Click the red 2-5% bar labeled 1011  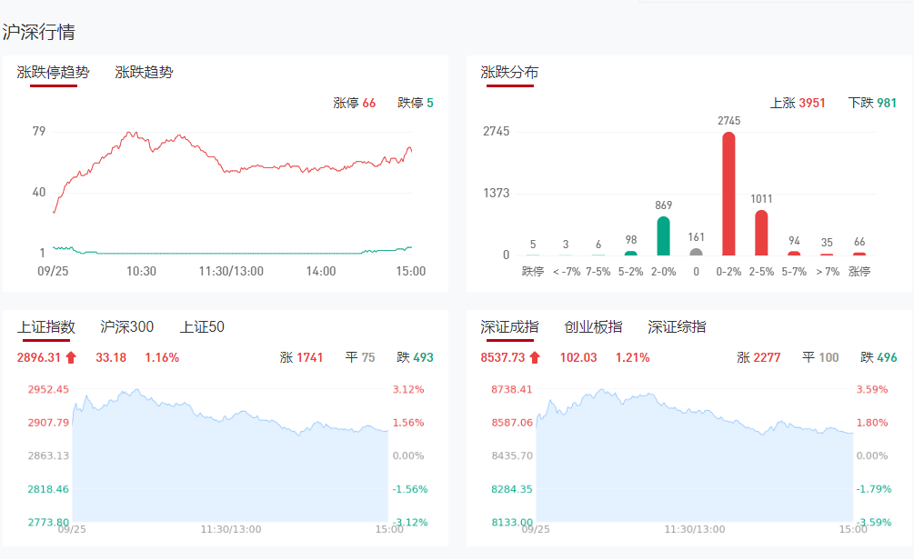pyautogui.click(x=761, y=233)
